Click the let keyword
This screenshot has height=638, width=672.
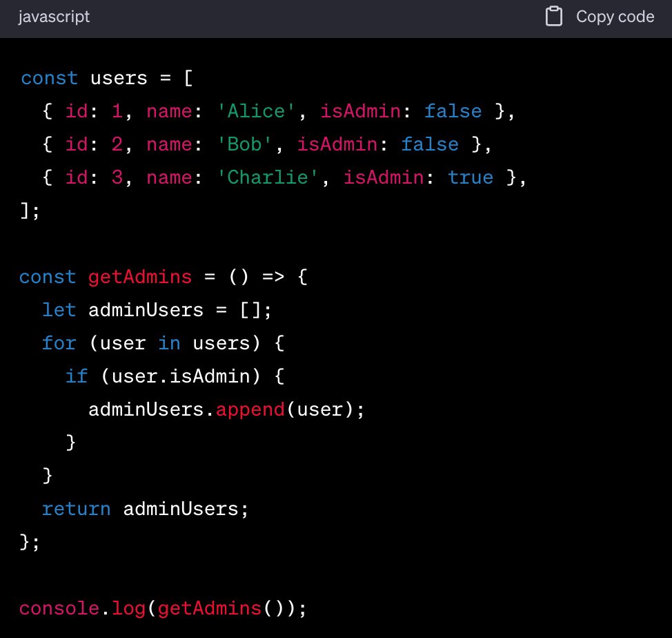[59, 310]
